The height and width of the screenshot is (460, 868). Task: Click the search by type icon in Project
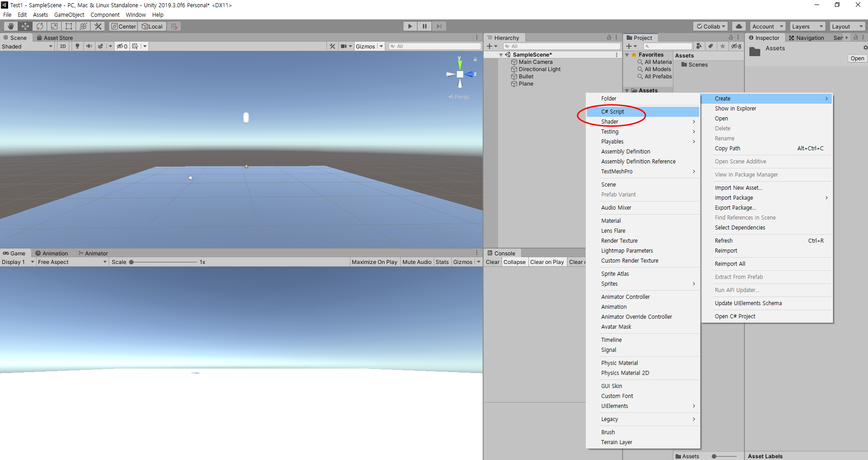coord(699,46)
